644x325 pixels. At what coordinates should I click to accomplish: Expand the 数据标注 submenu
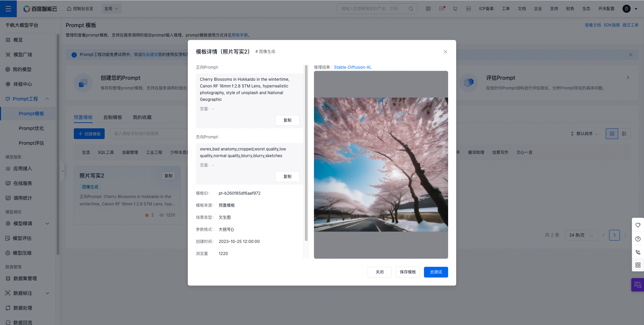tap(47, 293)
